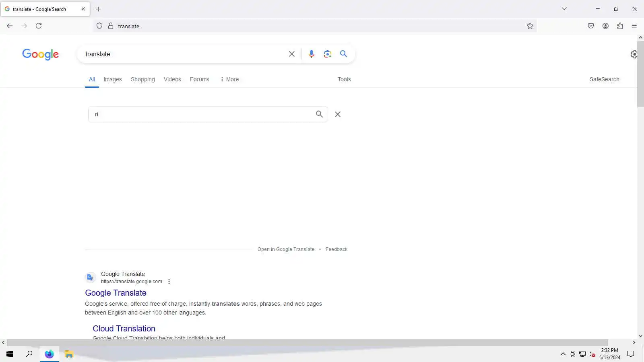This screenshot has width=644, height=362.
Task: Open the notification center icon
Action: tap(631, 354)
